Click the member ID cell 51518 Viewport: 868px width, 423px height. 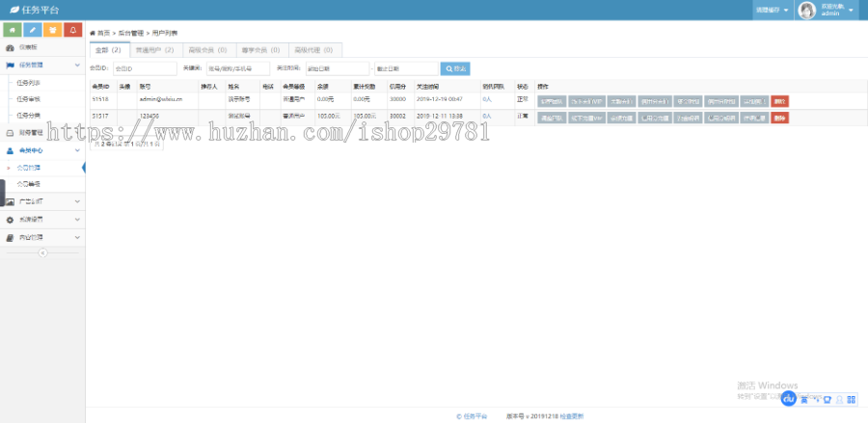[x=100, y=99]
